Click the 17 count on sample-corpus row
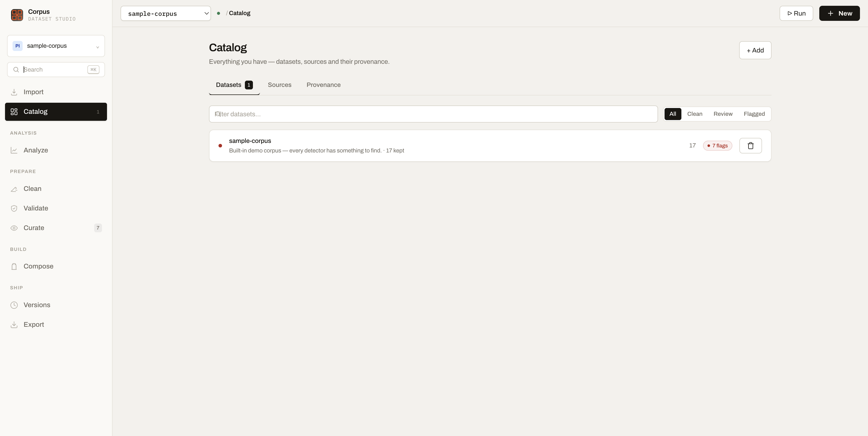This screenshot has height=436, width=868. click(692, 146)
